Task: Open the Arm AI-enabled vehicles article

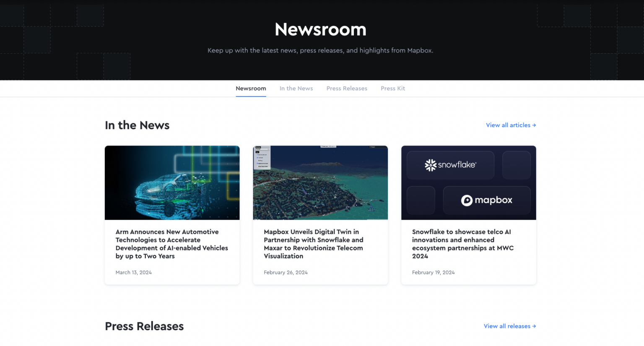Action: pos(171,244)
